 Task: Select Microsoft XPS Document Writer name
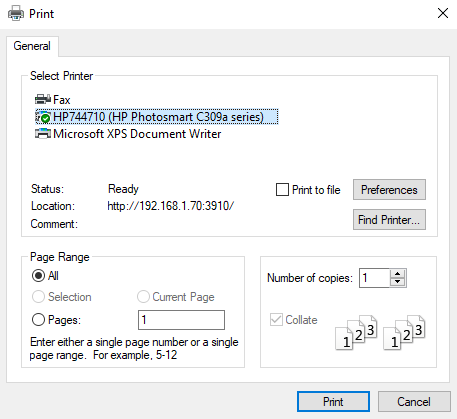tap(137, 134)
